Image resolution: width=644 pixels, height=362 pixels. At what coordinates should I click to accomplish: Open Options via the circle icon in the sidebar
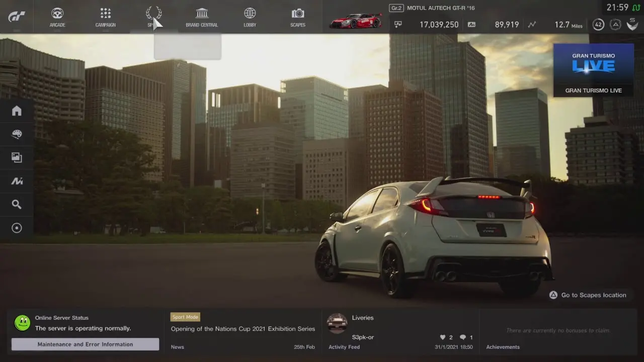pos(17,228)
